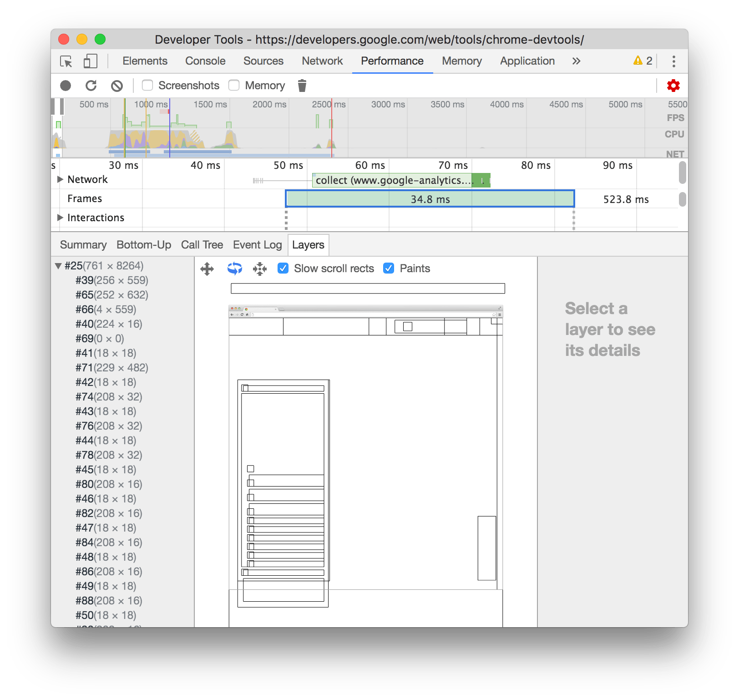Screen dimensions: 739x700
Task: Enable the Screenshots checkbox
Action: click(147, 85)
